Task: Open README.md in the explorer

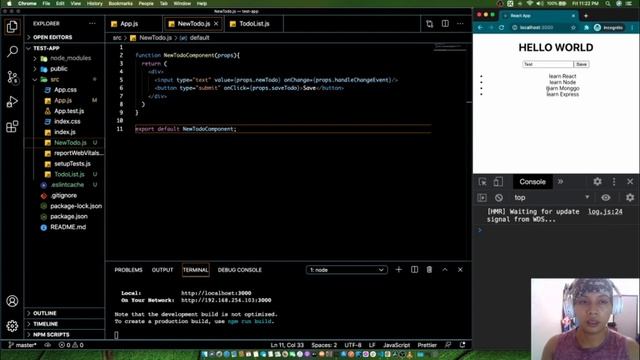Action: tap(68, 227)
